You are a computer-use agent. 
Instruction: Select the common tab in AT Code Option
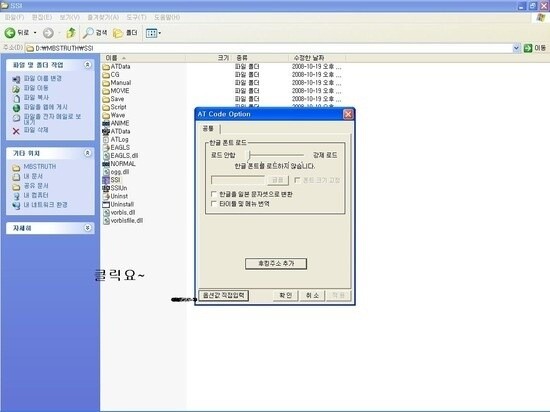tap(208, 129)
